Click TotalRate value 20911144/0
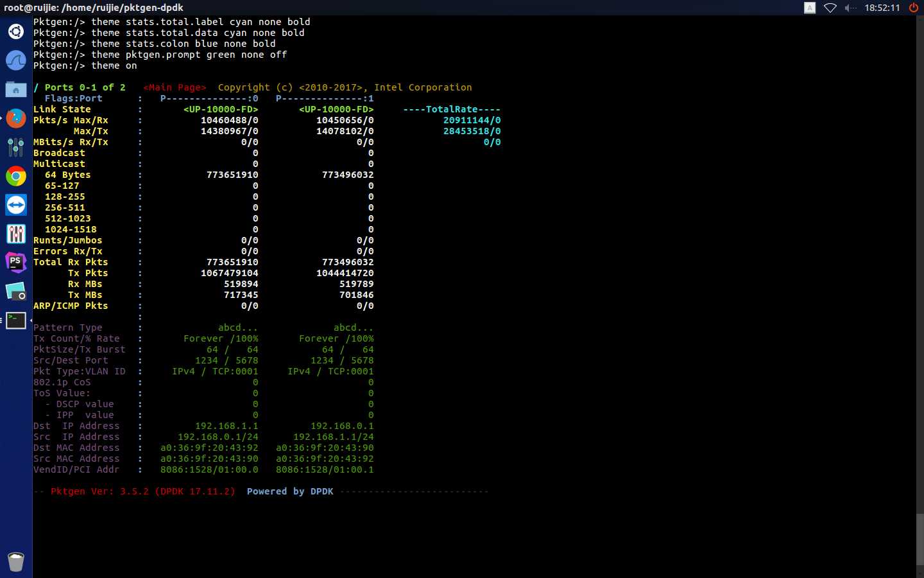This screenshot has height=578, width=924. (472, 120)
